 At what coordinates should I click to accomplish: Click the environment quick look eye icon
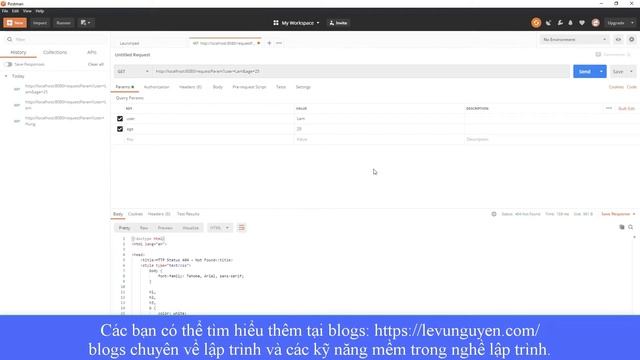click(618, 40)
